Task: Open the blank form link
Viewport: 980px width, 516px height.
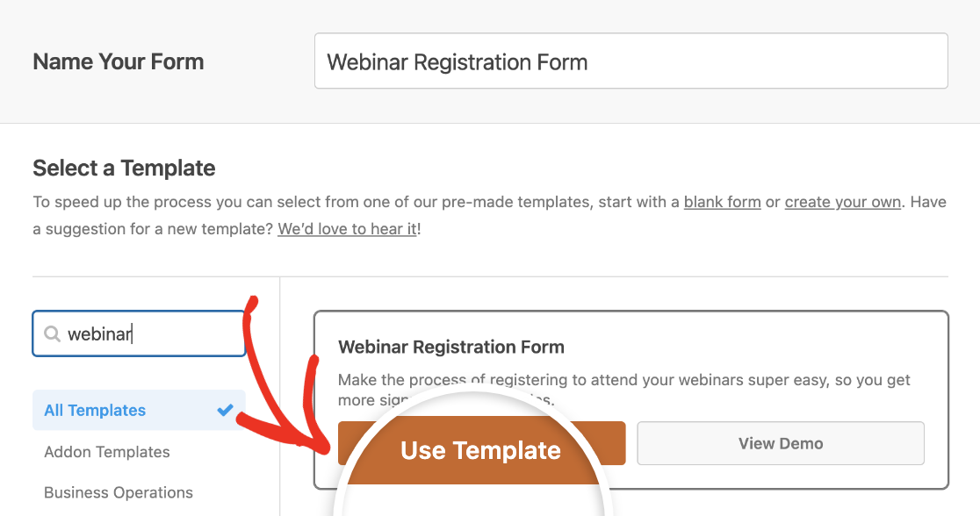Action: pos(722,203)
